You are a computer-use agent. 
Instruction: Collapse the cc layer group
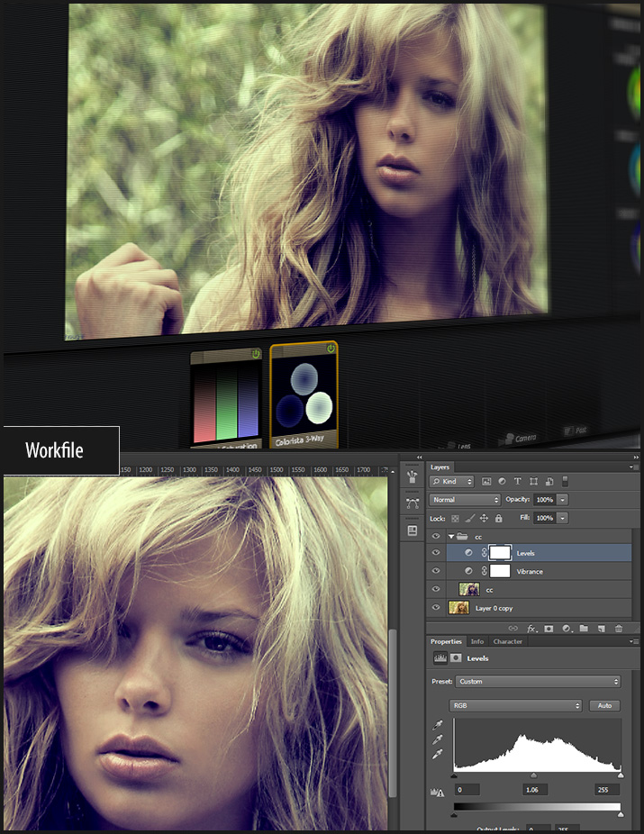point(450,536)
